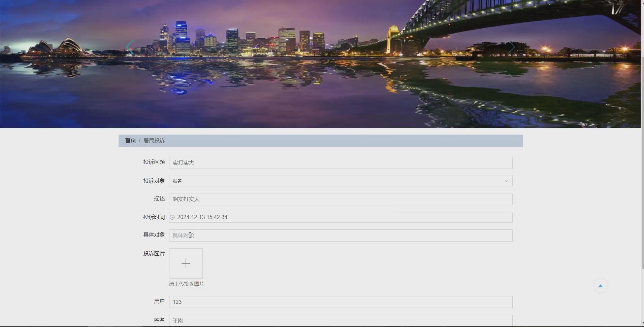Open the 首页 breadcrumb link
644x327 pixels.
click(130, 140)
